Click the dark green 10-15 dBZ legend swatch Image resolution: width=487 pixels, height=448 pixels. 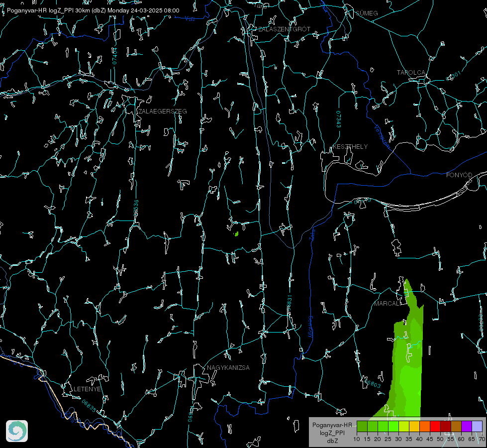tap(362, 426)
